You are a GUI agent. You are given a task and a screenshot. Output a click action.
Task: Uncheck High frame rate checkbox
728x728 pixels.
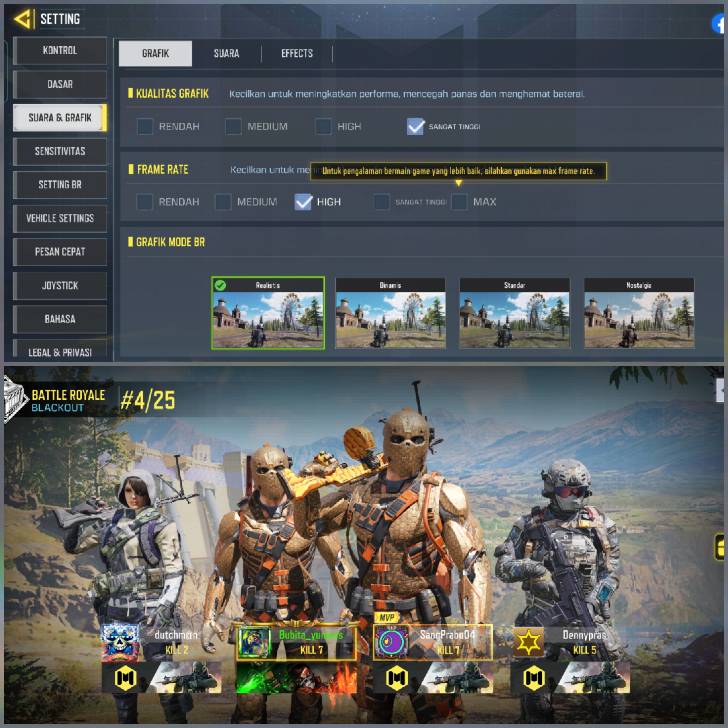(303, 202)
